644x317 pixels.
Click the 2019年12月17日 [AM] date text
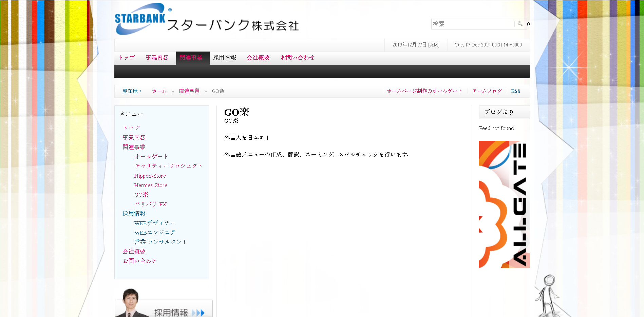[416, 45]
